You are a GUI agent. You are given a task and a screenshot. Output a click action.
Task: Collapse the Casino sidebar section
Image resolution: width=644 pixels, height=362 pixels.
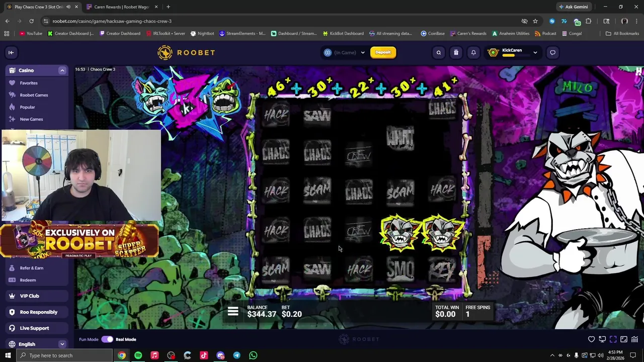(62, 70)
